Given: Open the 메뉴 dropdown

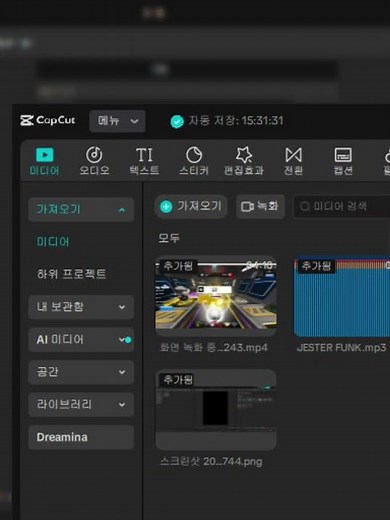Looking at the screenshot, I should point(117,121).
